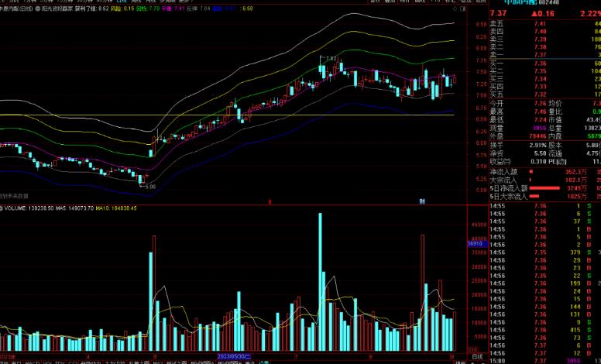This screenshot has height=364, width=601.
Task: Click the red signal marker below the candlesticks
Action: coord(270,201)
